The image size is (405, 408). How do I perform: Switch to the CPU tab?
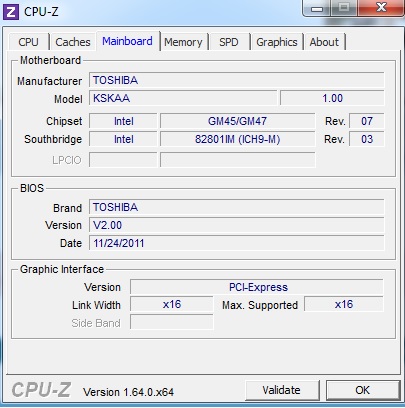tap(29, 42)
